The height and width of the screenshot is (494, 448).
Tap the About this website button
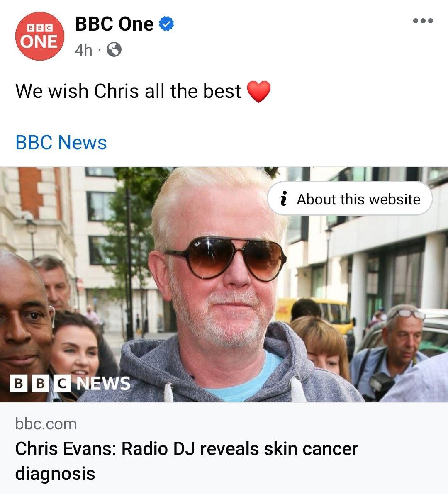click(x=350, y=199)
